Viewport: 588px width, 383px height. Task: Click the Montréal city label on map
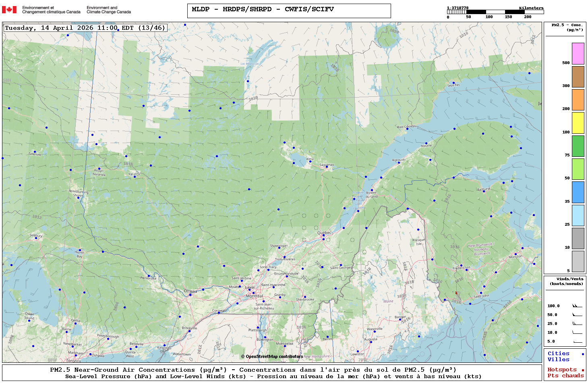tap(254, 296)
